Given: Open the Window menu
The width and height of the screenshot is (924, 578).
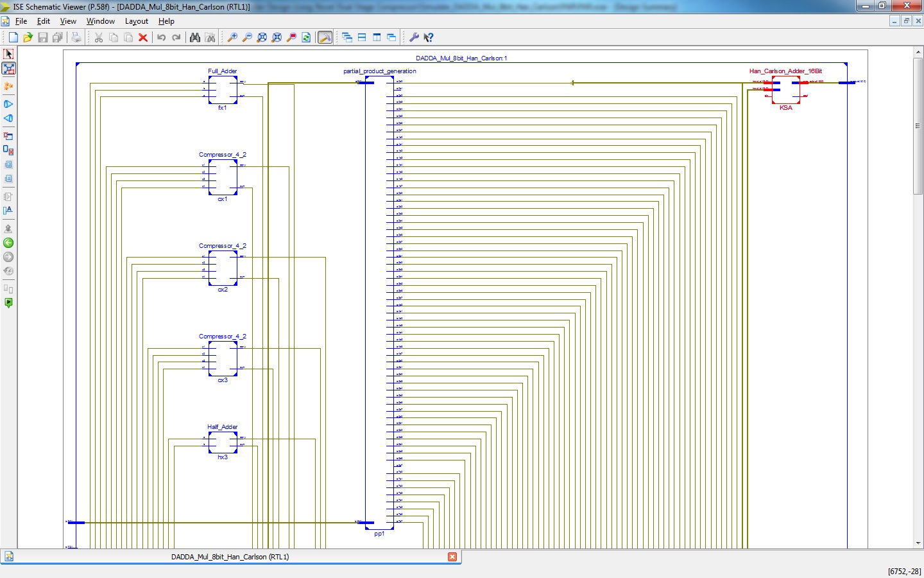Looking at the screenshot, I should (x=101, y=21).
